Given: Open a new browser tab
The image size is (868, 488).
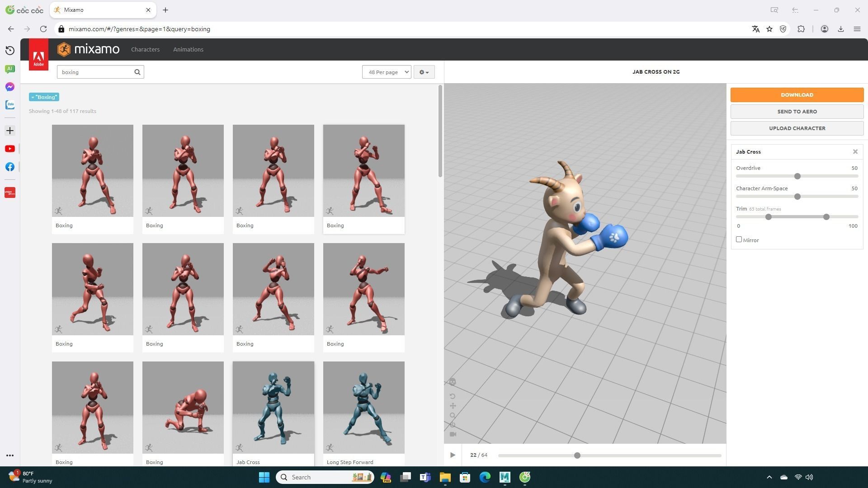Looking at the screenshot, I should click(x=165, y=10).
